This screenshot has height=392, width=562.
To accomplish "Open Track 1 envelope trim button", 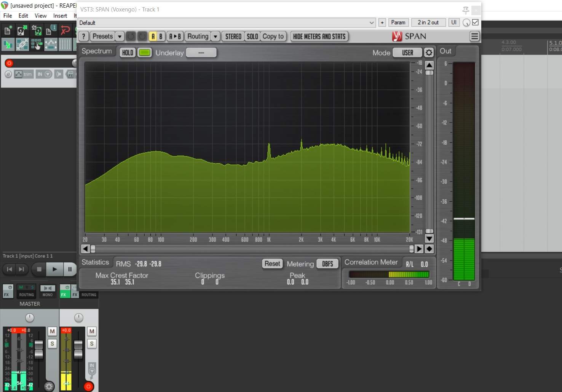I will click(24, 74).
